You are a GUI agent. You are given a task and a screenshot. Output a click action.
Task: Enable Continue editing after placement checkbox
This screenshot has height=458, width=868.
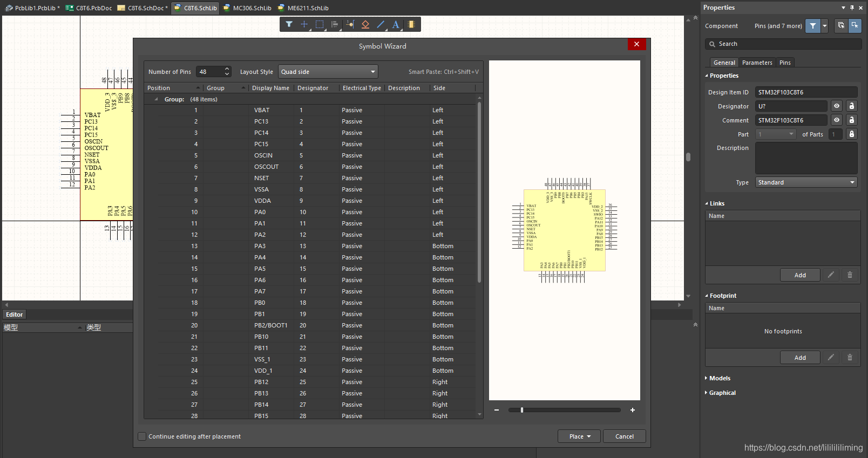[143, 436]
